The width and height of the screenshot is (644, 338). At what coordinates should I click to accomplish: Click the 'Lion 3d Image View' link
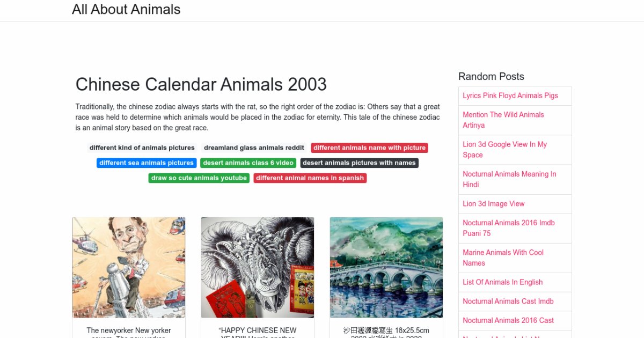[494, 204]
